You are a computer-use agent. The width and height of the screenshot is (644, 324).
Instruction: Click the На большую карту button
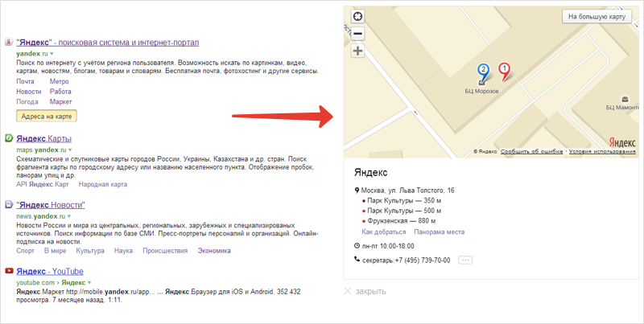click(597, 17)
